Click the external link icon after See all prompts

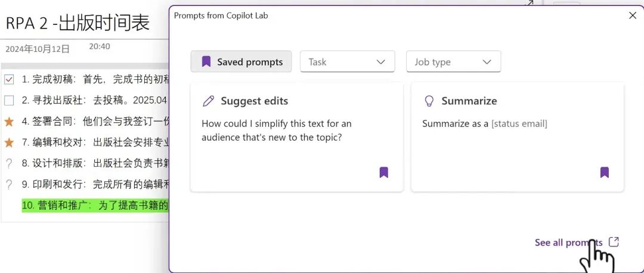pos(614,242)
